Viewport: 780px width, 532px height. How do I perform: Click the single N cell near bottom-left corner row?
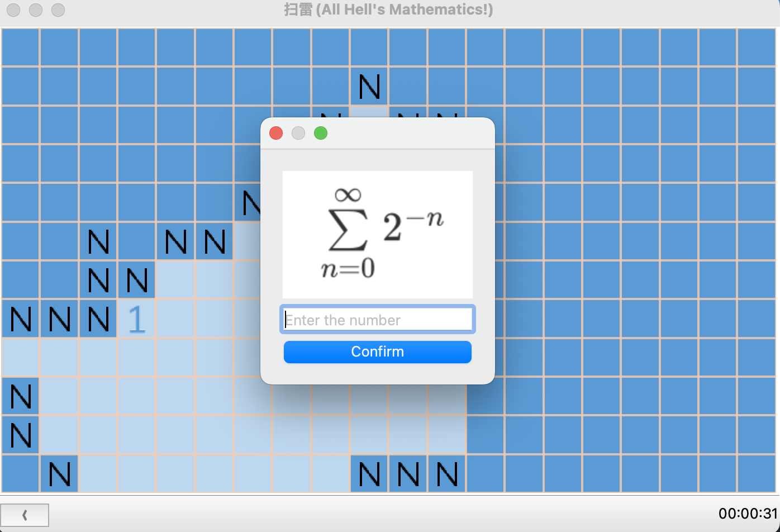(59, 474)
